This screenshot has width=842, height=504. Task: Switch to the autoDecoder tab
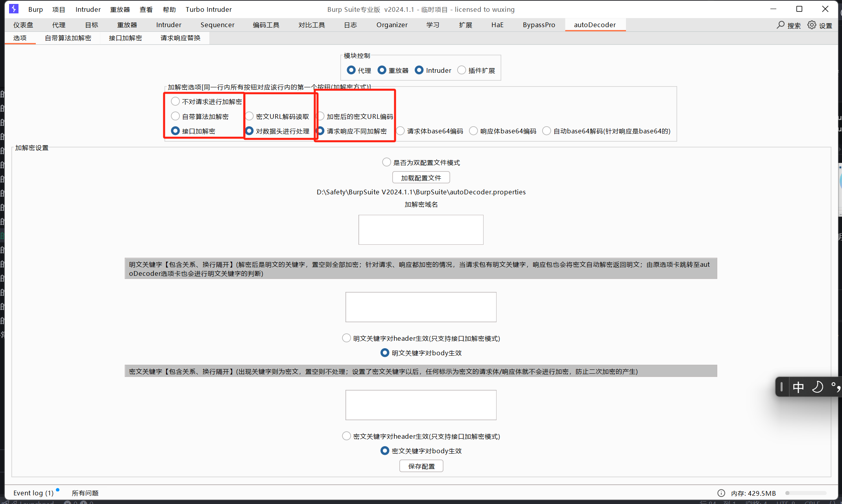tap(595, 25)
